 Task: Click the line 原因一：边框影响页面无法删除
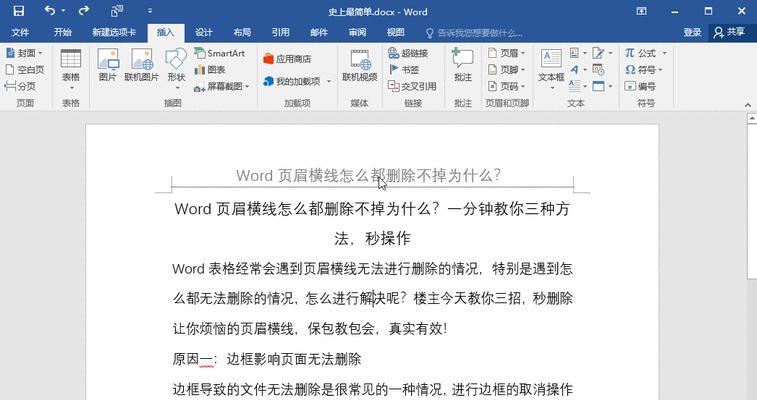pyautogui.click(x=267, y=359)
